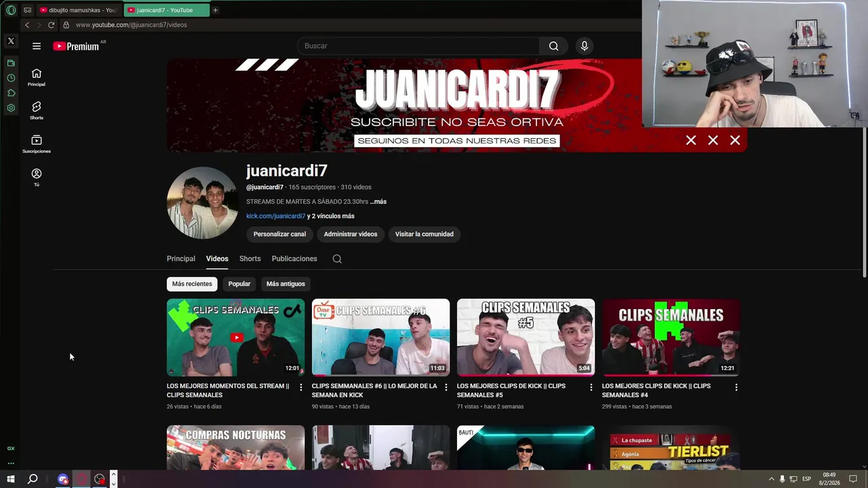
Task: Switch to Opera GX in taskbar
Action: coord(81,479)
